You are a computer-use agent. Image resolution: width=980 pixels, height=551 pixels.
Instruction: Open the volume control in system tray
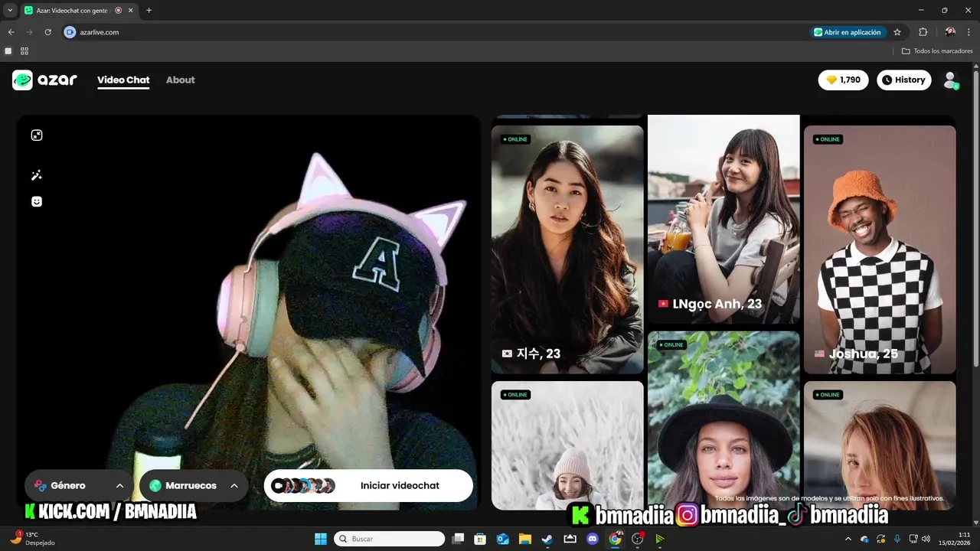click(926, 539)
